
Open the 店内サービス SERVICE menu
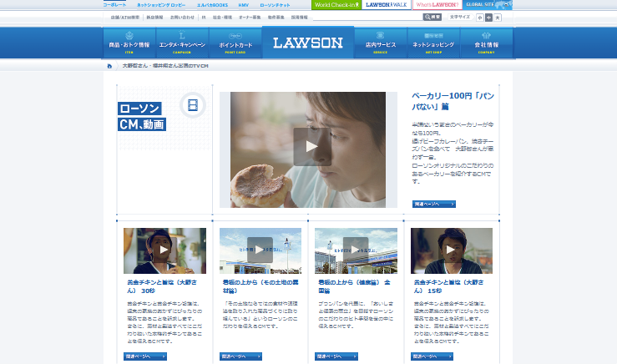pyautogui.click(x=381, y=43)
